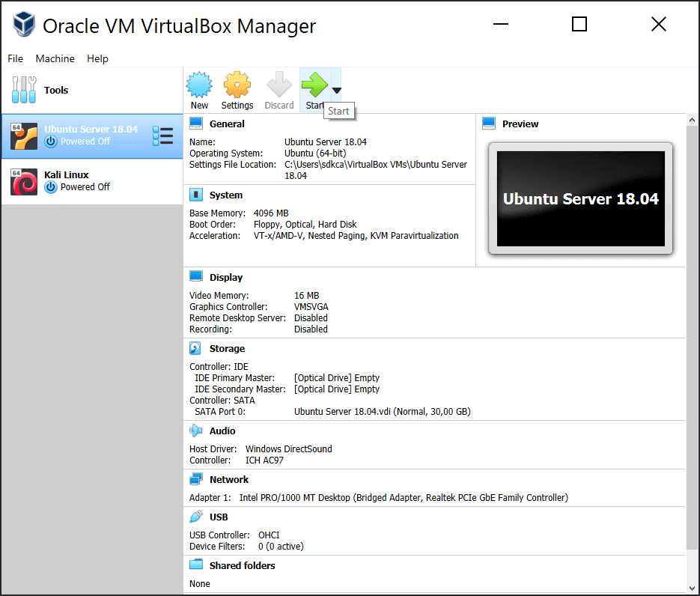Click the Discard toolbar icon

pyautogui.click(x=279, y=85)
